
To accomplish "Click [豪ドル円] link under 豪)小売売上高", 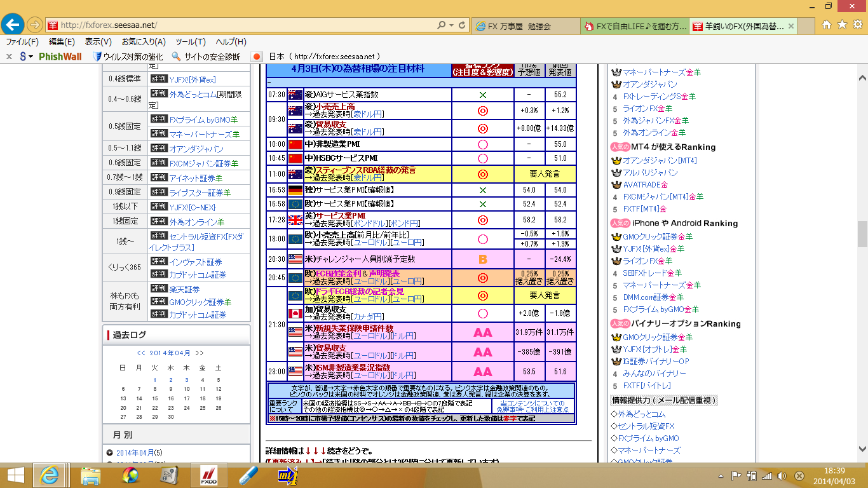I will coord(369,114).
